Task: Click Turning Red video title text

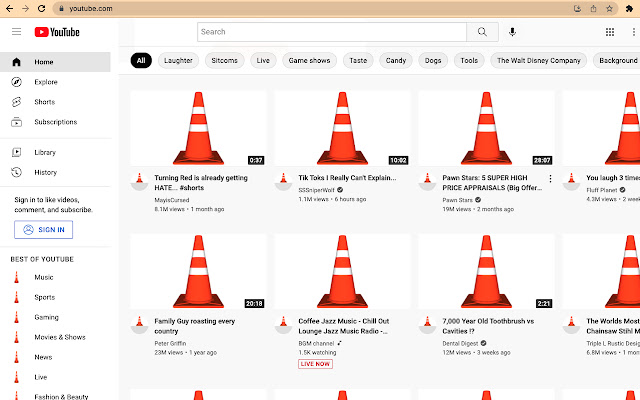Action: (201, 183)
